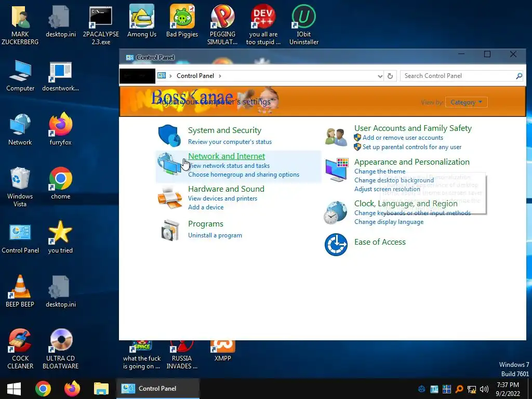The height and width of the screenshot is (399, 532).
Task: Open File Explorer from the taskbar
Action: tap(101, 389)
